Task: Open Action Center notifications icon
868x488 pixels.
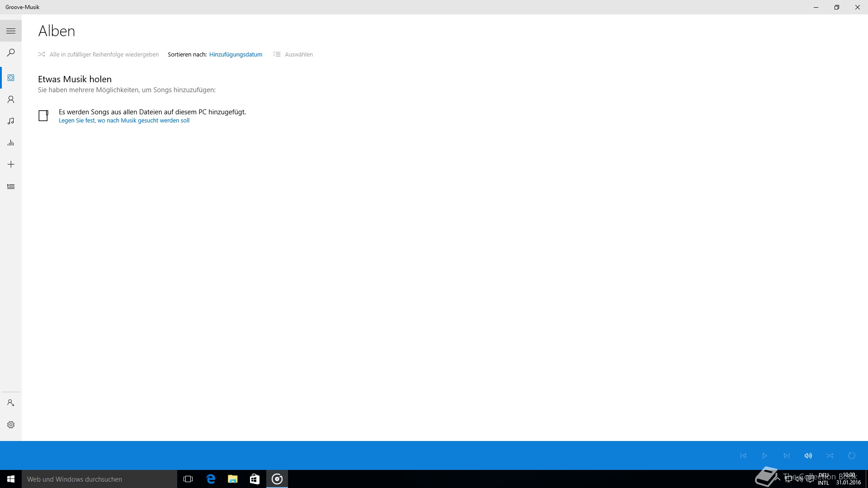Action: click(x=810, y=479)
